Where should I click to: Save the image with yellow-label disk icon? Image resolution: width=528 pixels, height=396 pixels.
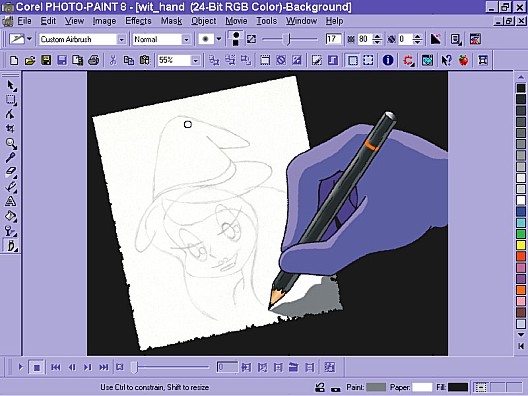[x=46, y=61]
